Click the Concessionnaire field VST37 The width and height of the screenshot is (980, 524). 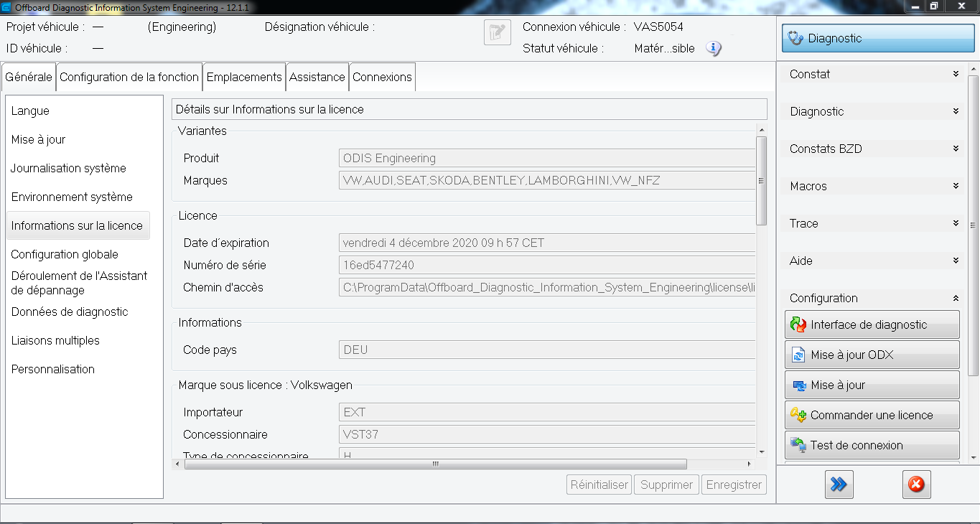click(x=547, y=434)
